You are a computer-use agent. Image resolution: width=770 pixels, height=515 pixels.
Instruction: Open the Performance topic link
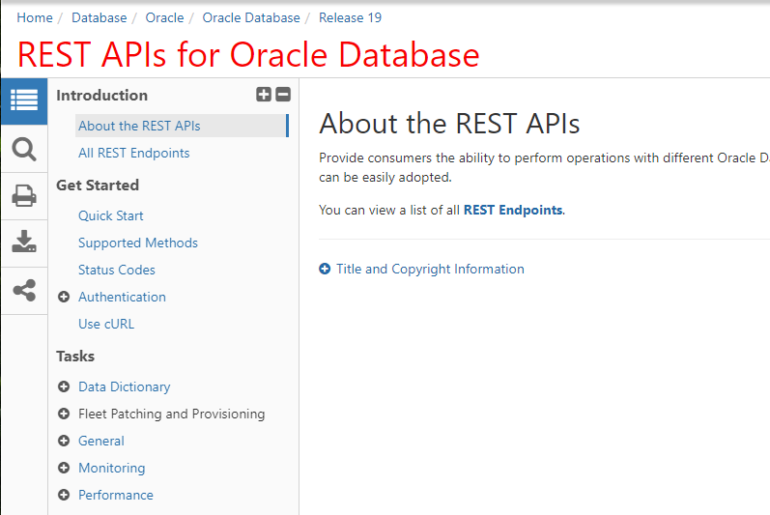(x=115, y=495)
